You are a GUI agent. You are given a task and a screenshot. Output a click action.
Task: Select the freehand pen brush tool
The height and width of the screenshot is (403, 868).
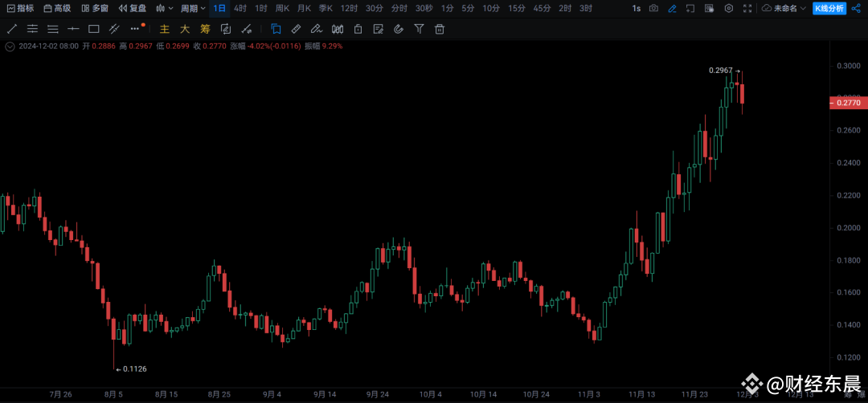pyautogui.click(x=316, y=29)
